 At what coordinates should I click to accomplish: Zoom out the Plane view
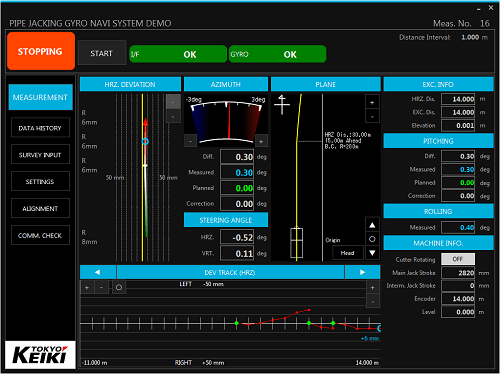pos(372,117)
